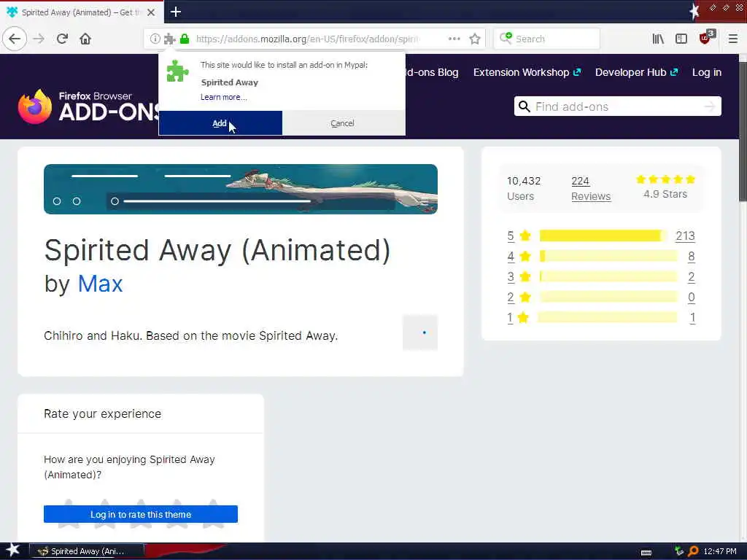Image resolution: width=747 pixels, height=560 pixels.
Task: Open a new tab with plus button
Action: pos(176,12)
